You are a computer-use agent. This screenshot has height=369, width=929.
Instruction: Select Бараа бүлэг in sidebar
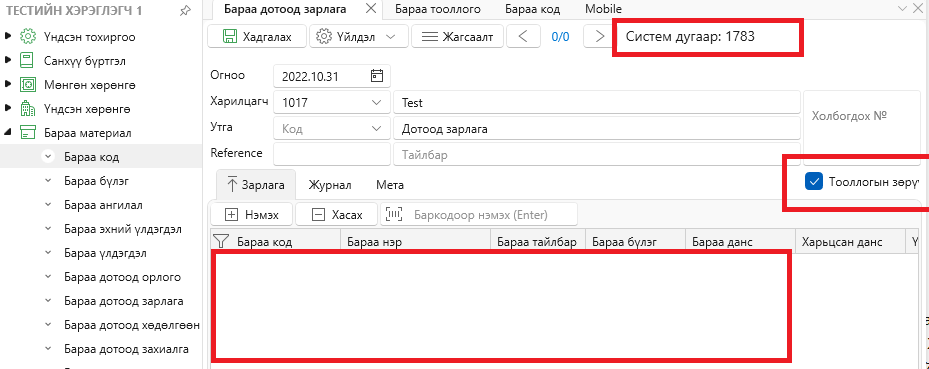97,181
